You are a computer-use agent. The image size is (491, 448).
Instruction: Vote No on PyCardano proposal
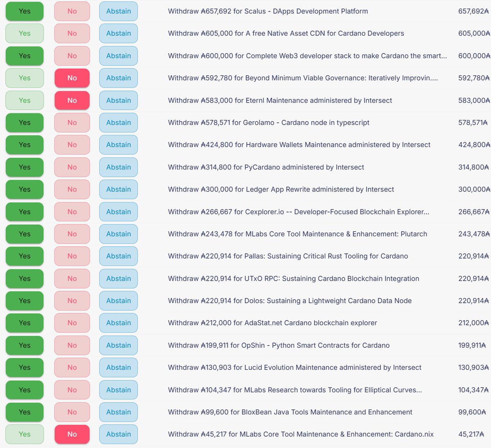point(72,167)
